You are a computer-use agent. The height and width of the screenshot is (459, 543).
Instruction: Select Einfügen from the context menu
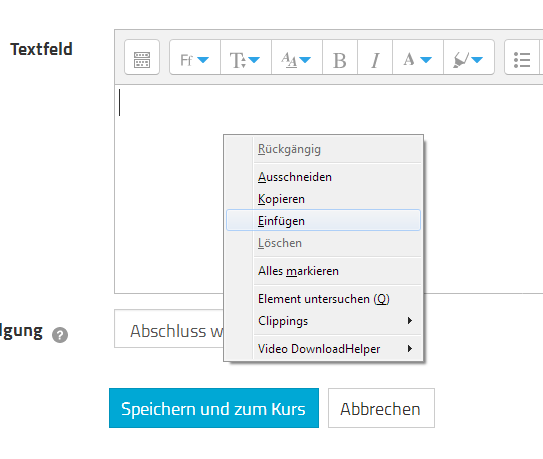pyautogui.click(x=323, y=220)
